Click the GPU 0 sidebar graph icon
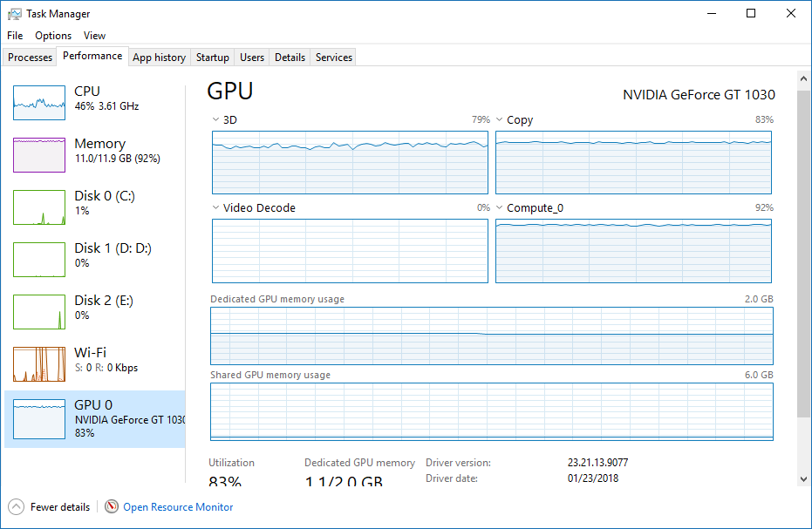This screenshot has height=529, width=812. (39, 418)
